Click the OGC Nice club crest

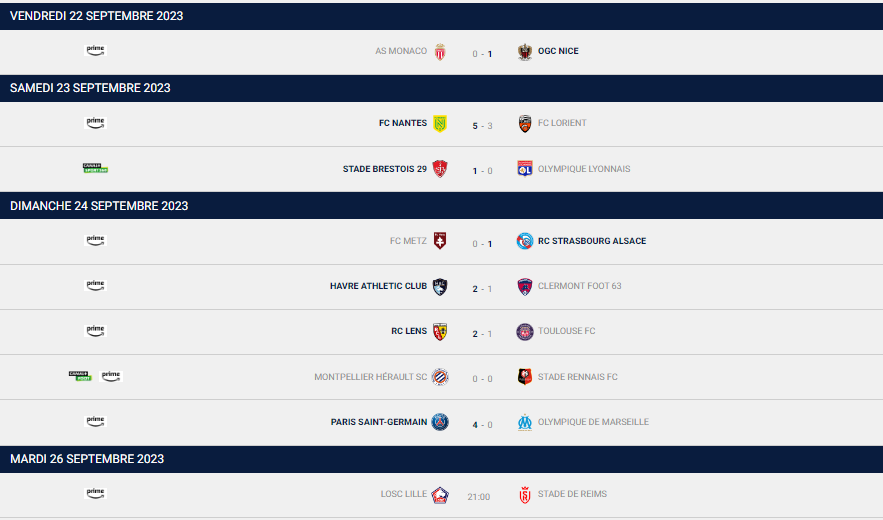click(525, 52)
